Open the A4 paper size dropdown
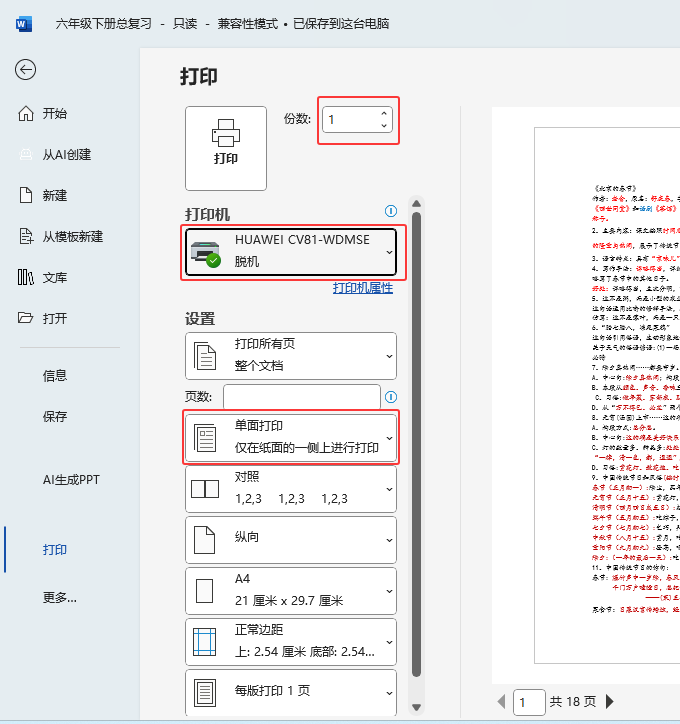This screenshot has height=724, width=680. 291,591
